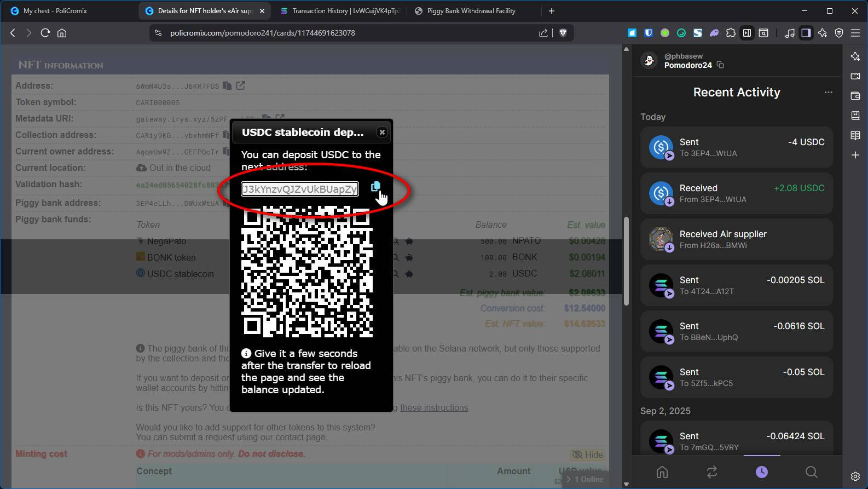Open the Sent -4 USDC transaction
Image resolution: width=868 pixels, height=489 pixels.
click(737, 147)
